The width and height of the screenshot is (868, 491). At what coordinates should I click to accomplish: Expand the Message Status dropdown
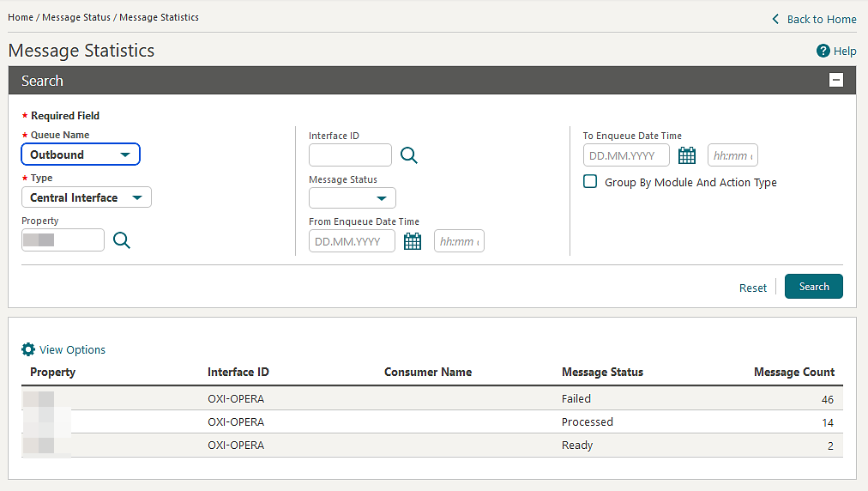(352, 197)
